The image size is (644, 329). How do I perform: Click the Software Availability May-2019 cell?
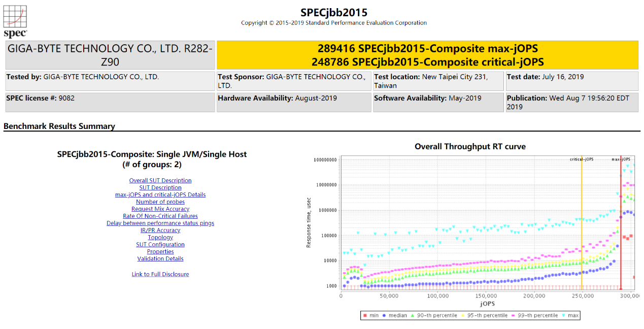[438, 103]
